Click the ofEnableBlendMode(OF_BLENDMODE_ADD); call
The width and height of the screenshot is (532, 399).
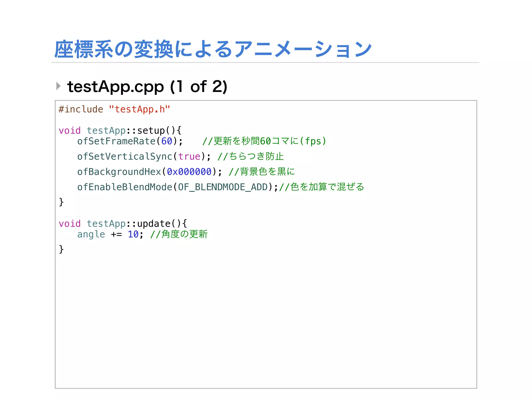178,187
